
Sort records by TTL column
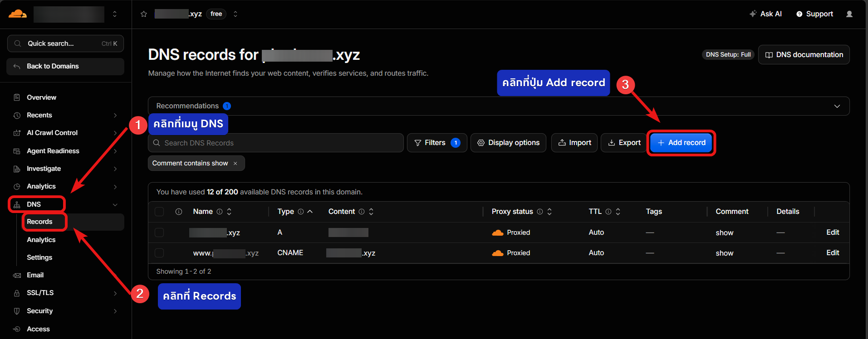618,212
